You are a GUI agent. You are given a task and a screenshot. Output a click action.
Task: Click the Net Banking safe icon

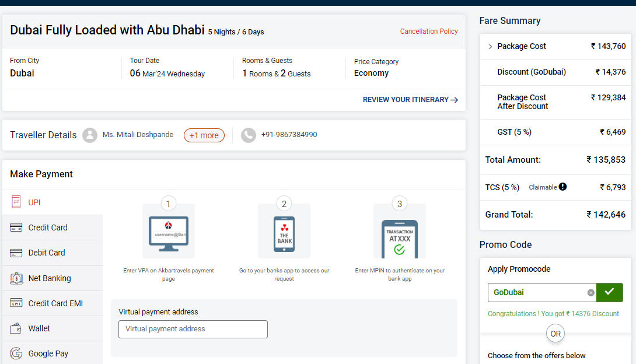[x=16, y=278]
